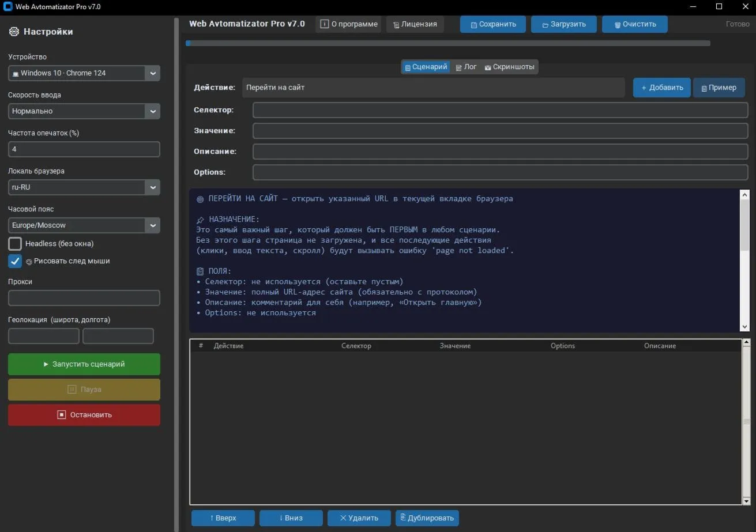Open the Действие action selector
The image size is (756, 532).
[x=434, y=88]
